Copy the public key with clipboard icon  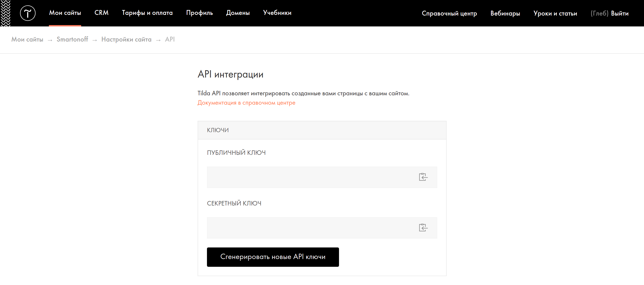(x=423, y=177)
